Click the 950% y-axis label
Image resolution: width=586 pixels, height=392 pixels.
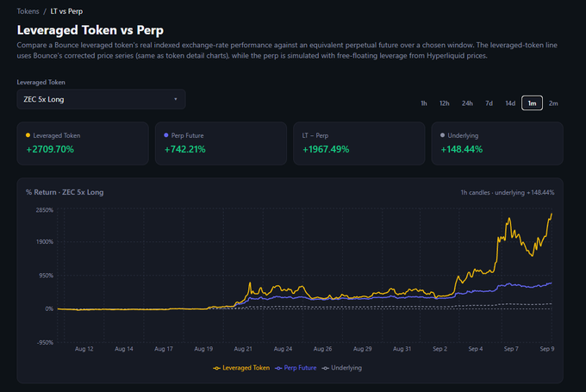point(46,276)
